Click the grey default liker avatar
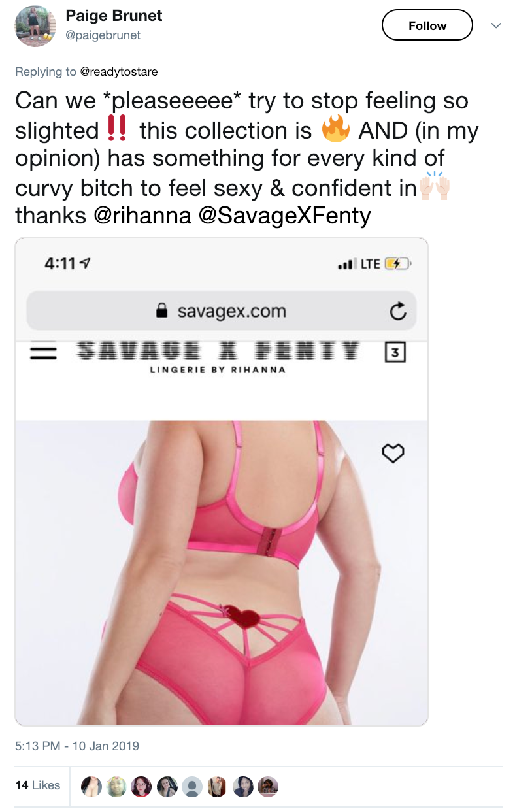Image resolution: width=532 pixels, height=809 pixels. tap(191, 786)
